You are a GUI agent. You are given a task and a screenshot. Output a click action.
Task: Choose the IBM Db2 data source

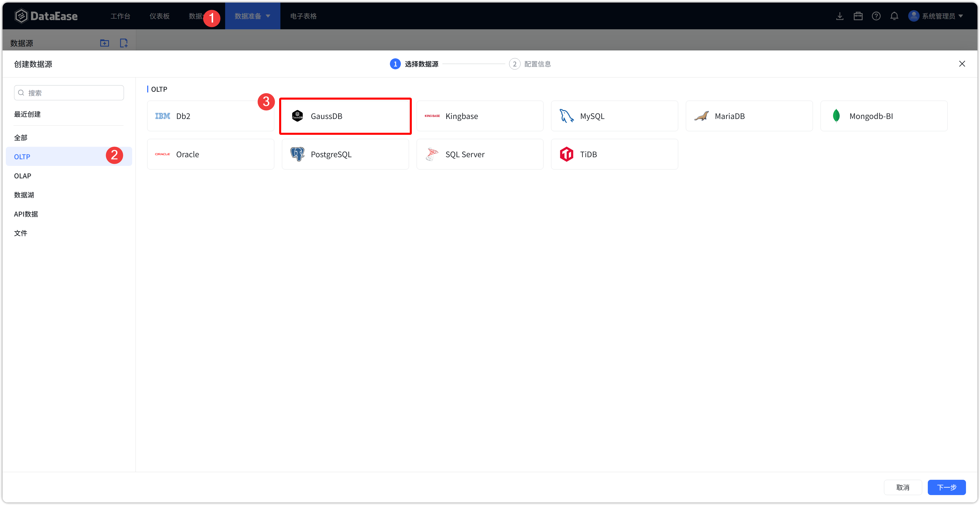210,116
